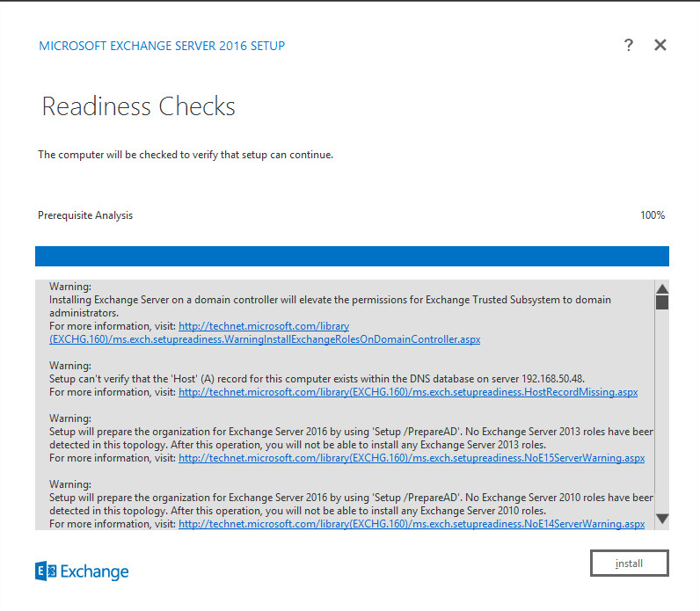The height and width of the screenshot is (611, 700).
Task: Click the Microsoft Exchange Server 2016 Setup title
Action: (162, 46)
